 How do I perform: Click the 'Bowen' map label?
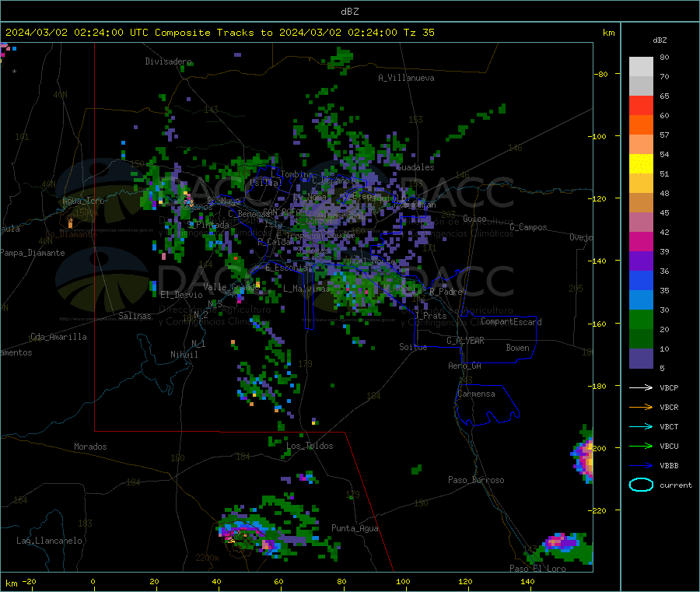(x=517, y=348)
